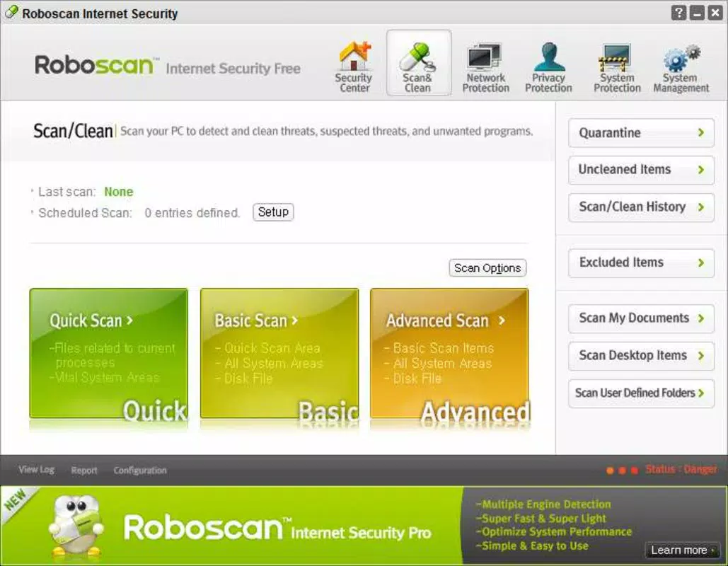
Task: Click 'Simple & Easy to Use' banner text
Action: click(531, 545)
